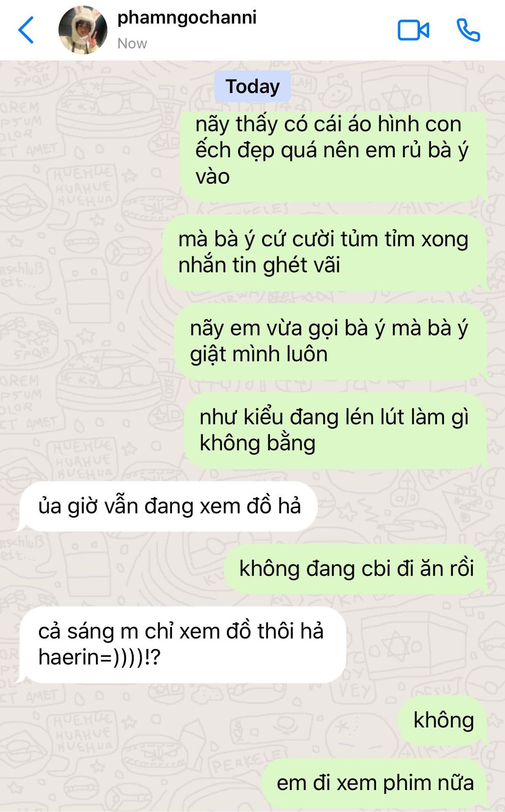Start a voice call using phone icon
Viewport: 505px width, 812px height.
coord(468,30)
